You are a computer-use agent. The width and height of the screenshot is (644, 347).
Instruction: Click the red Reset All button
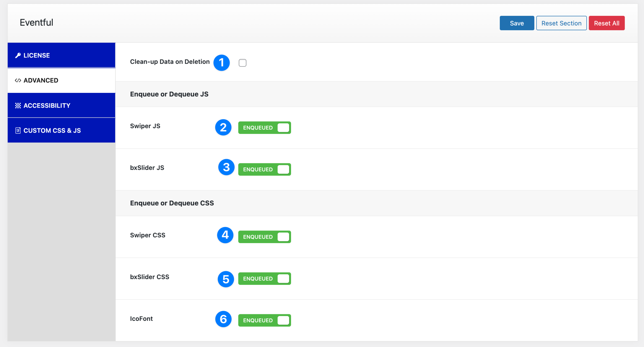[607, 23]
